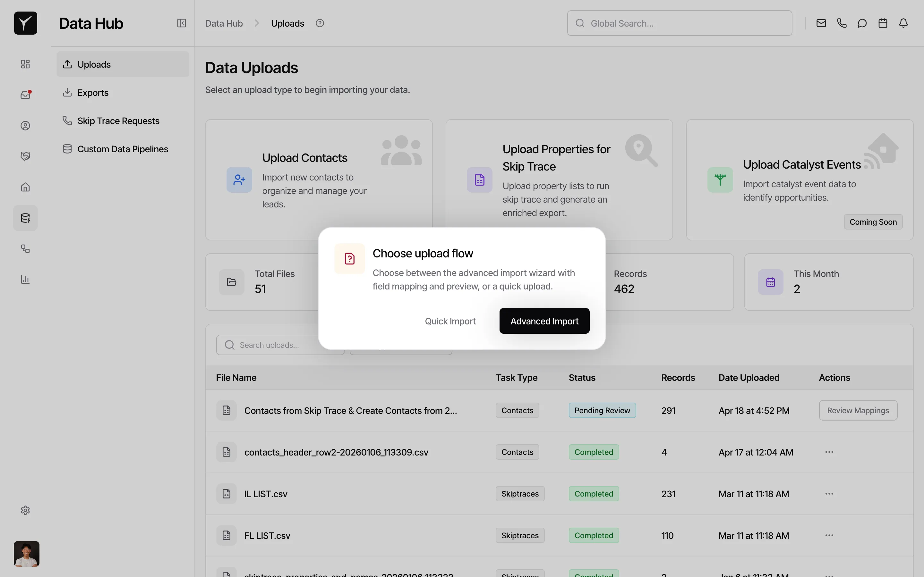Open the calendar icon in top bar
924x577 pixels.
883,23
